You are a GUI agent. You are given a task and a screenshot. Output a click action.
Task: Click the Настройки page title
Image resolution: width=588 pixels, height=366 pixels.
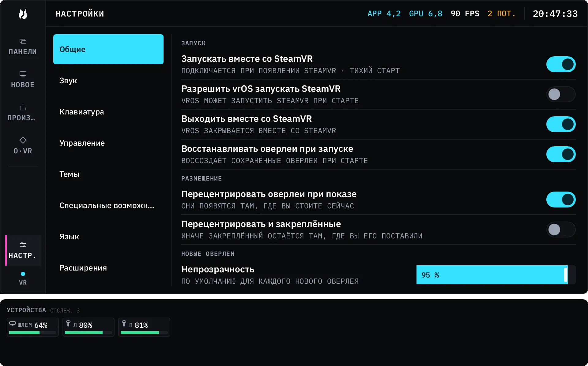click(x=80, y=14)
